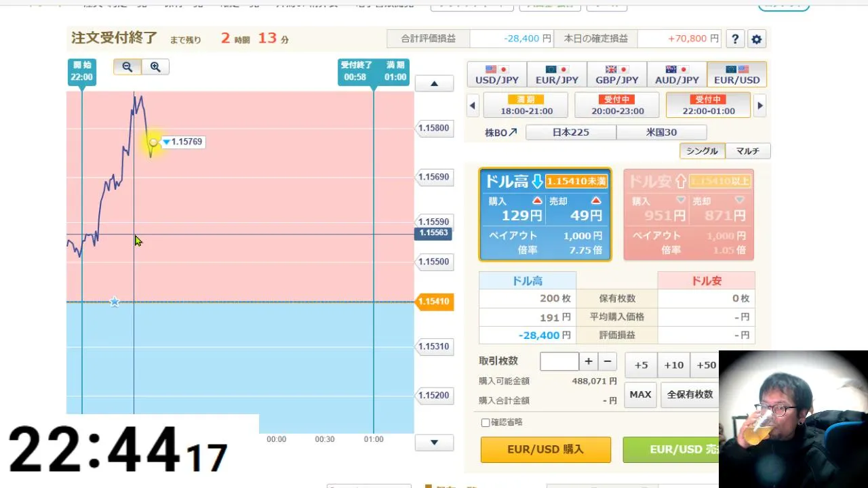Screen dimensions: 868x488
Task: Click the 1.15800 price axis label
Action: coord(434,128)
